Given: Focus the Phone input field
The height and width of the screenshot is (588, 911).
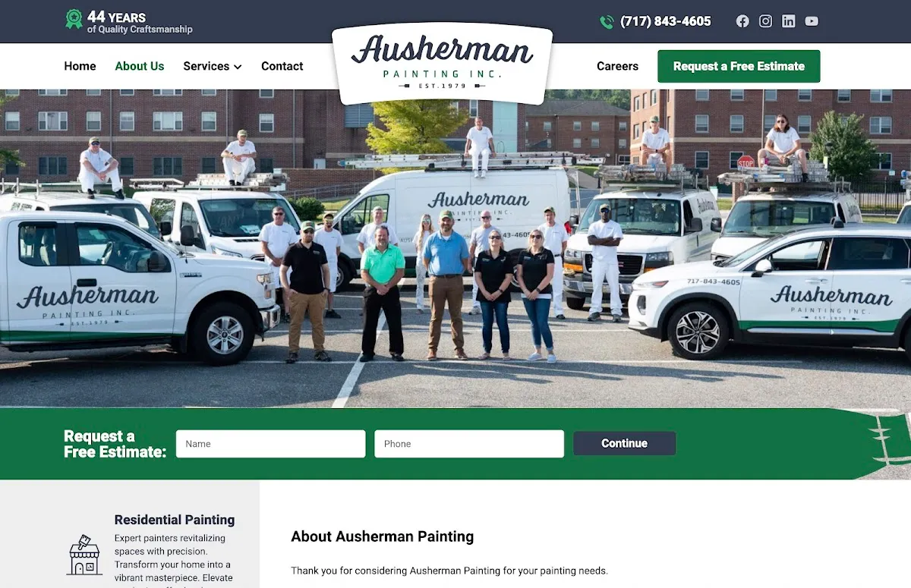Looking at the screenshot, I should [469, 444].
